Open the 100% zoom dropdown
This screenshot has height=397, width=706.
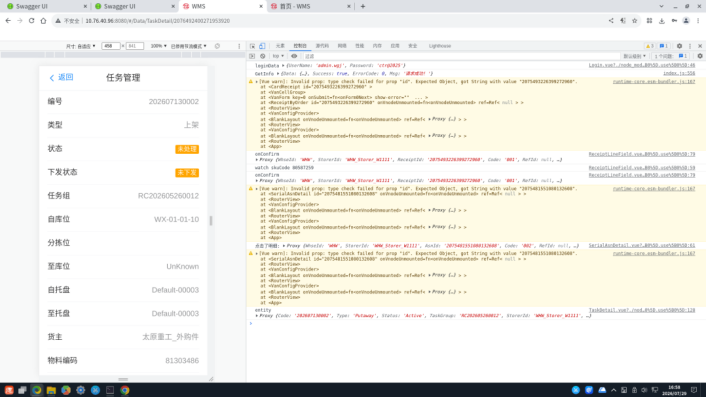[158, 46]
